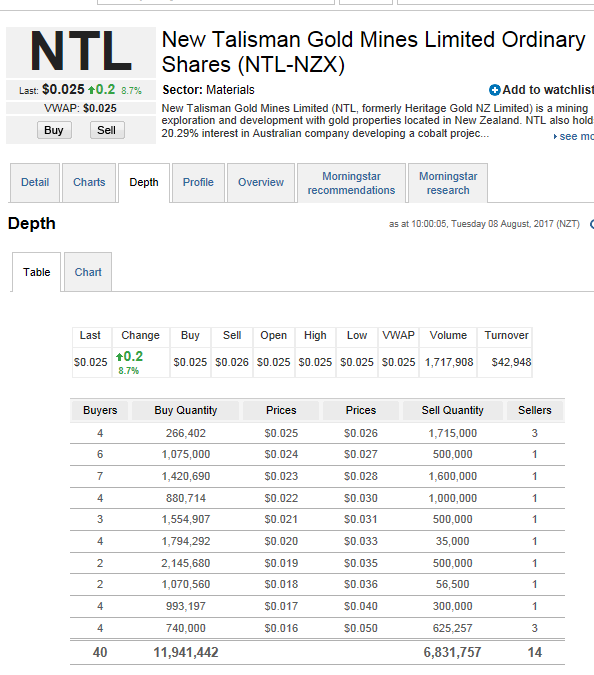This screenshot has width=594, height=675.
Task: Click the refresh icon beside the timestamp
Action: coord(592,224)
